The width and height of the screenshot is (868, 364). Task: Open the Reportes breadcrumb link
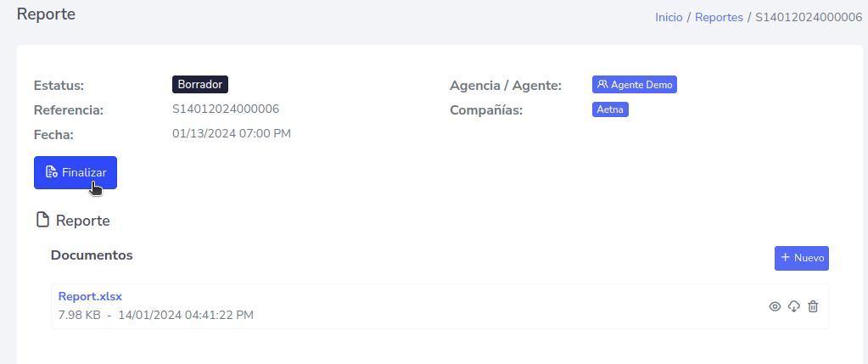(719, 17)
